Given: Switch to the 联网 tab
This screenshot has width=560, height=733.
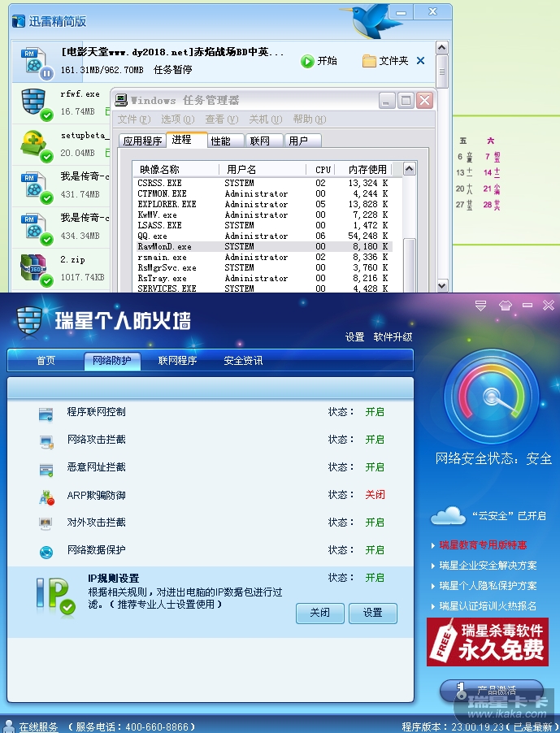Looking at the screenshot, I should click(265, 141).
